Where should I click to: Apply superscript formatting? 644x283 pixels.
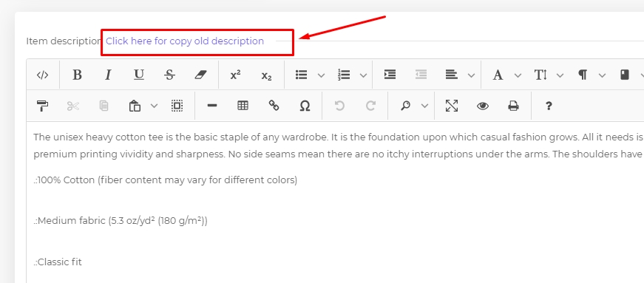pyautogui.click(x=235, y=75)
